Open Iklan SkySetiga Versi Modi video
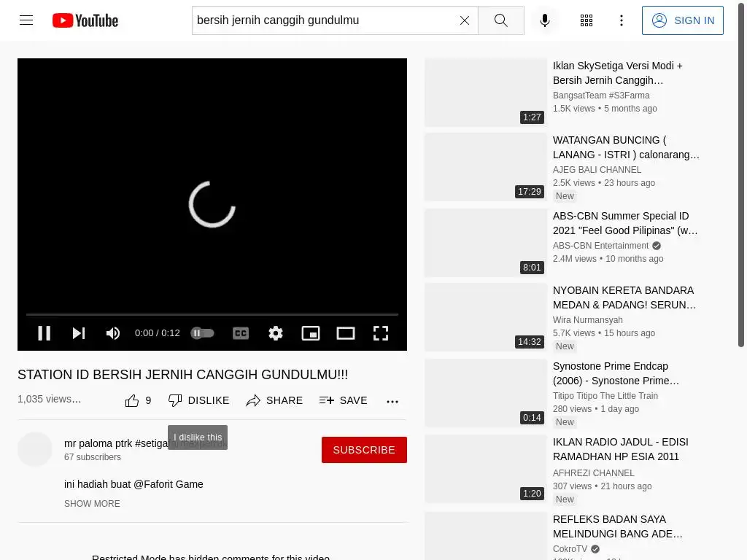 click(x=617, y=73)
